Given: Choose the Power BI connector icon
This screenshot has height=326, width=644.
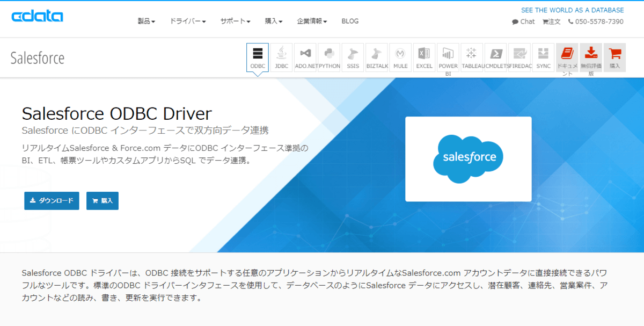Looking at the screenshot, I should coord(448,57).
